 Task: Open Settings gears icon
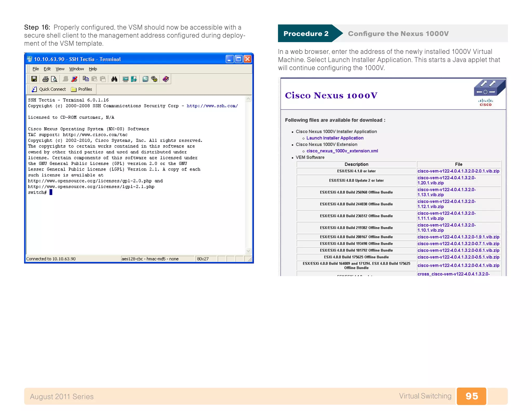click(x=154, y=79)
